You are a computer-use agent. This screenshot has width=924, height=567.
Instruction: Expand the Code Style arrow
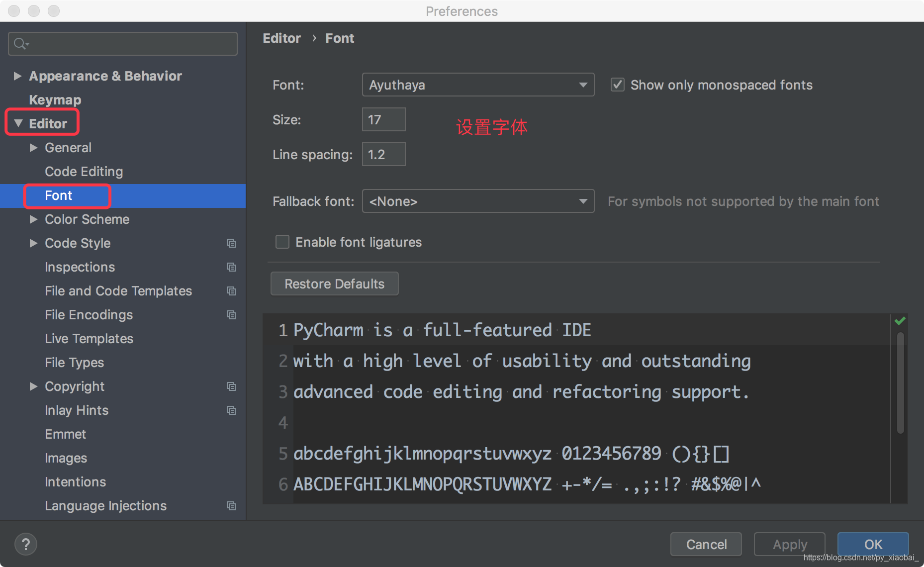(x=33, y=243)
